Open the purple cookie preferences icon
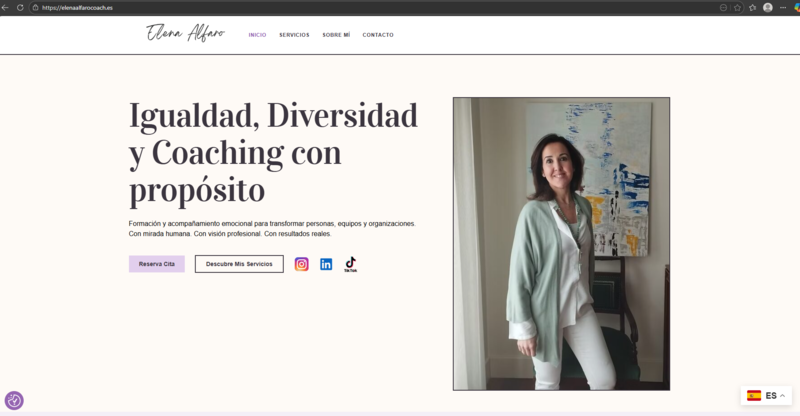 (x=14, y=400)
